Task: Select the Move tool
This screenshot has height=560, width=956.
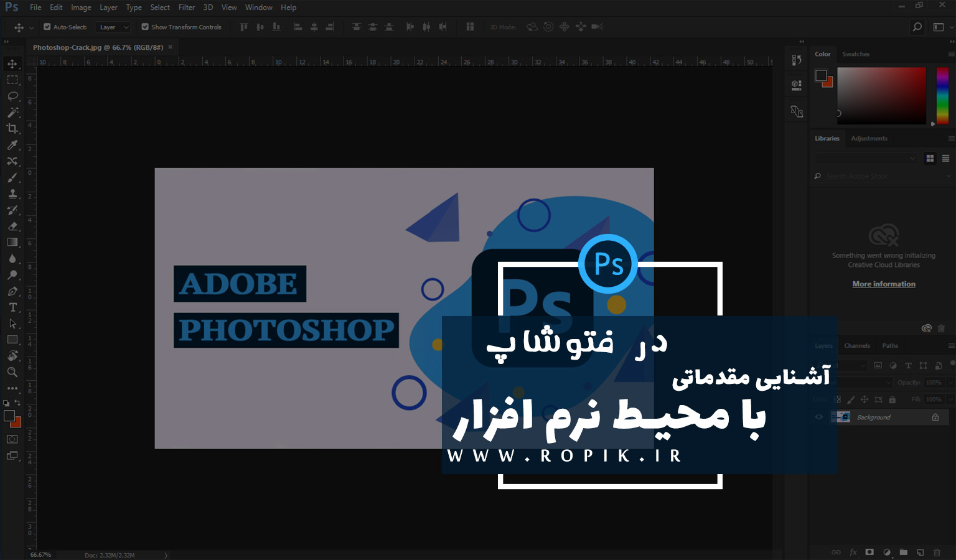Action: 12,64
